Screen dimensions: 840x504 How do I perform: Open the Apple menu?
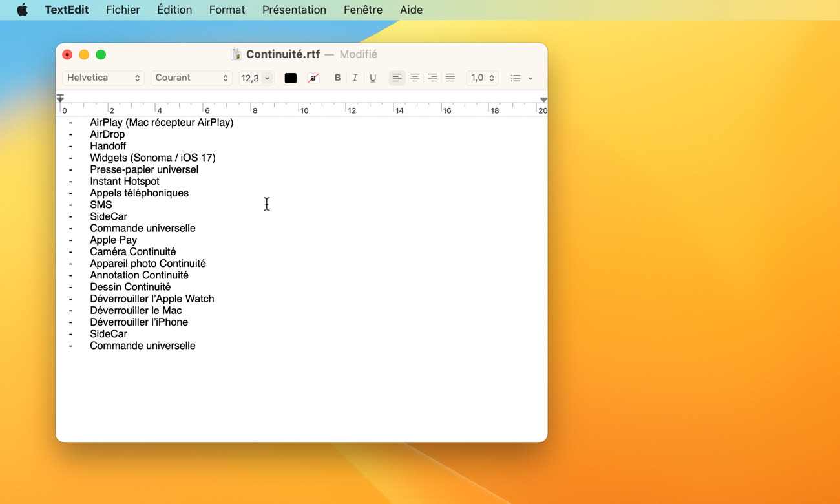click(x=22, y=10)
